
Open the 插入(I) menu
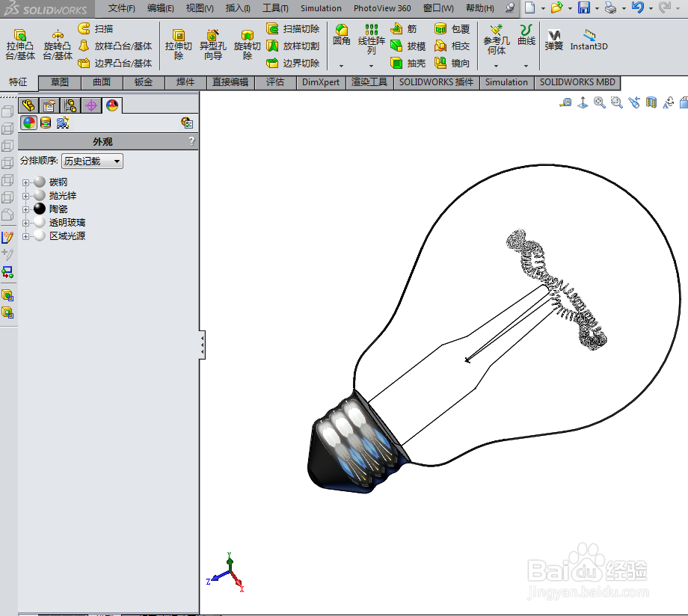coord(238,8)
